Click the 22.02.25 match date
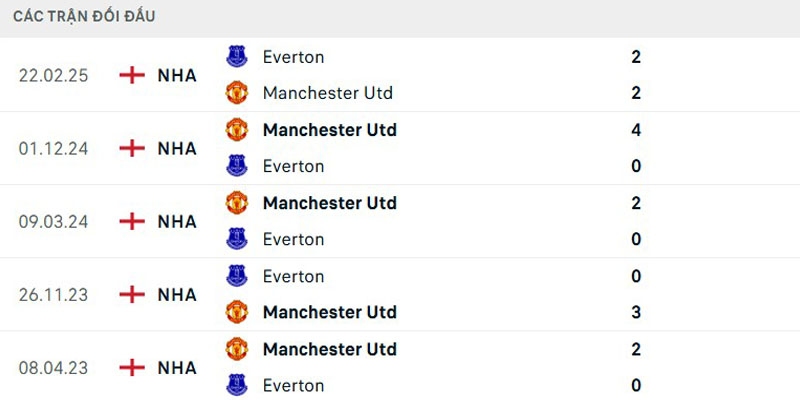 click(x=53, y=75)
